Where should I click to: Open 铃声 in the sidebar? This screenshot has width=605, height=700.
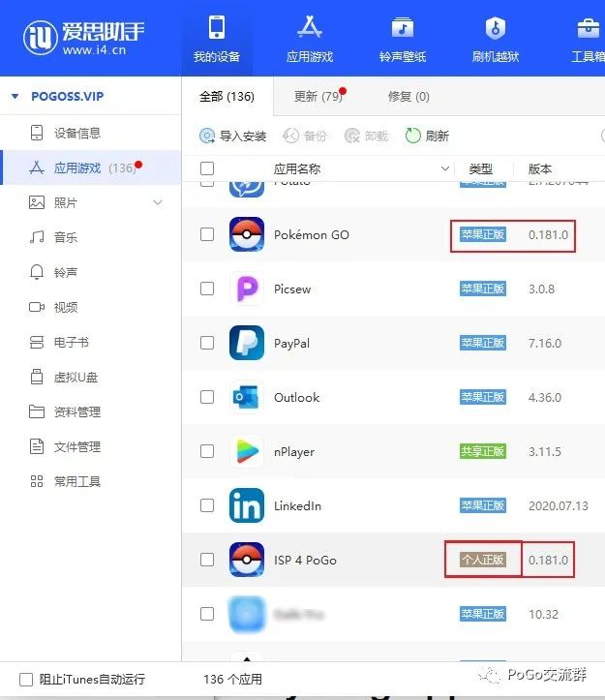pos(91,272)
